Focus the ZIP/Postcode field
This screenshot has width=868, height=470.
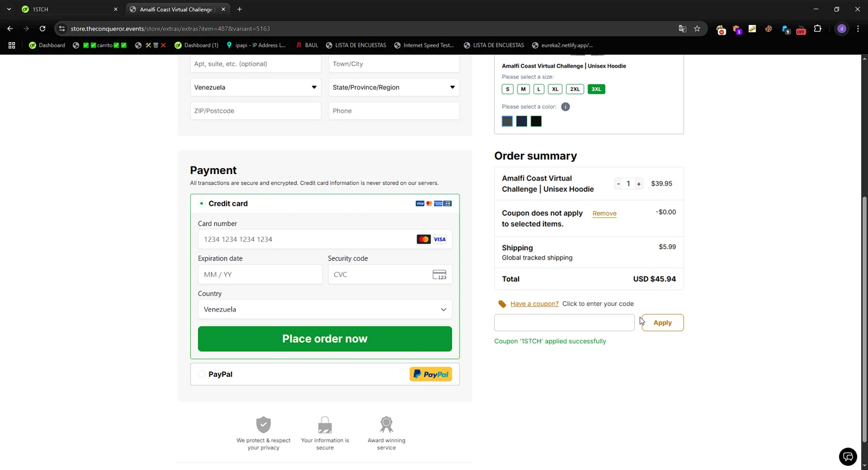[255, 111]
